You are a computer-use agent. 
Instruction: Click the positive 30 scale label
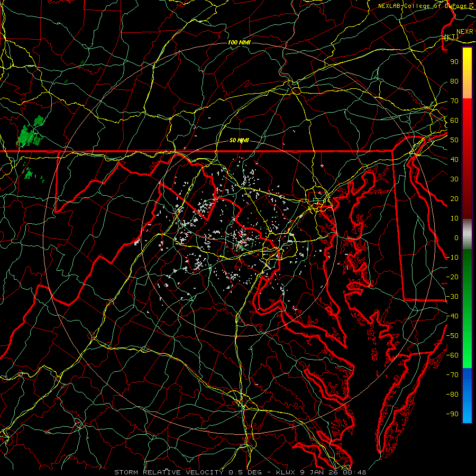[x=454, y=179]
